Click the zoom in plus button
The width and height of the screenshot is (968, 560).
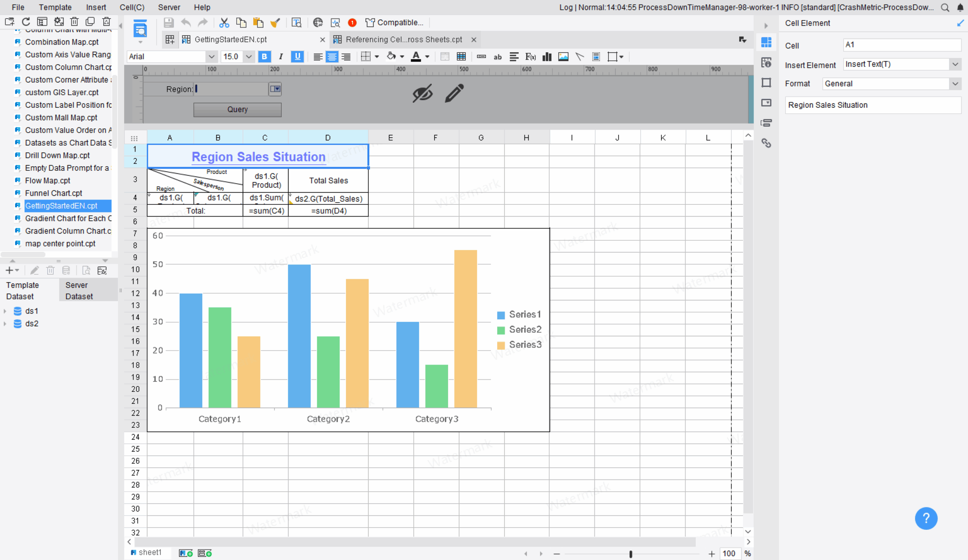point(712,554)
